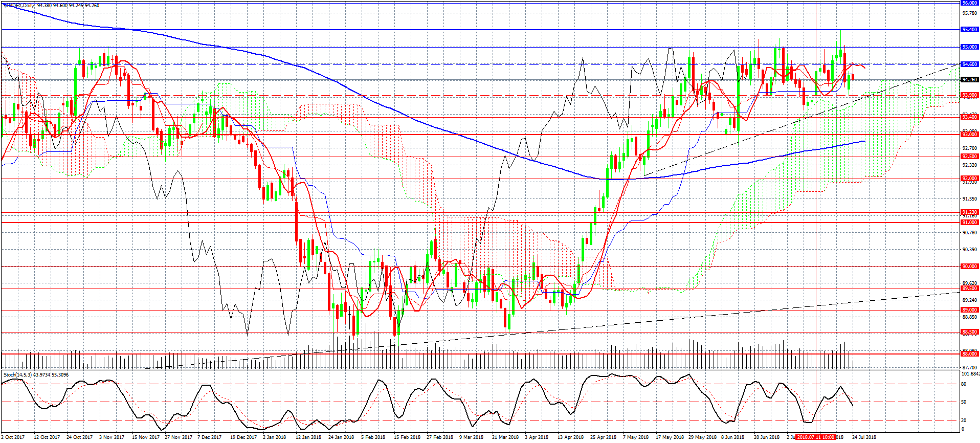Click the 89.240 price scale value
980x443 pixels.
(970, 300)
